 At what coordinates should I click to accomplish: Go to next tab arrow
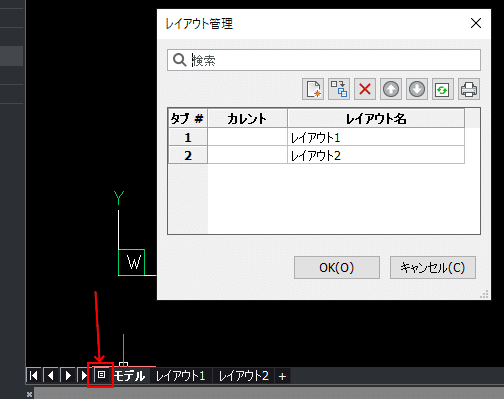pyautogui.click(x=68, y=376)
